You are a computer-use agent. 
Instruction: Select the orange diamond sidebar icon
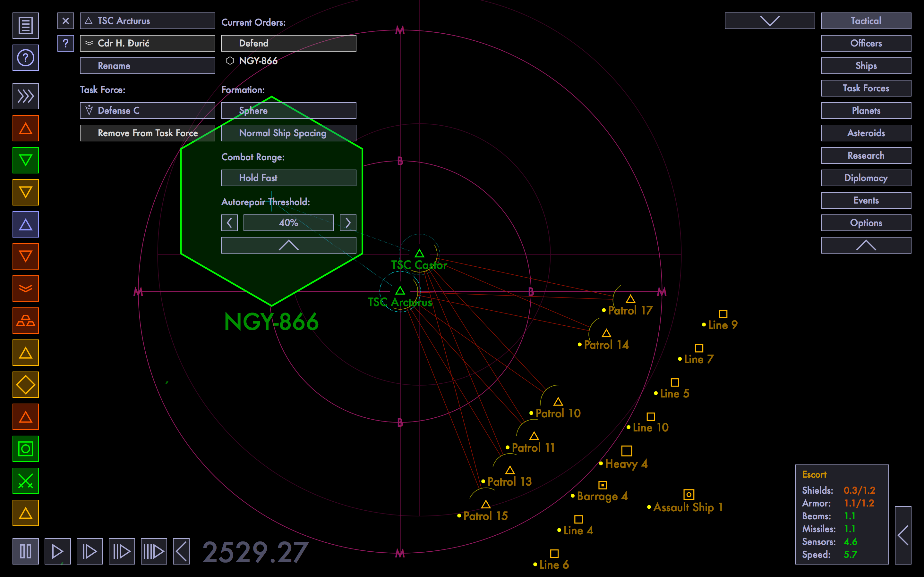coord(26,385)
